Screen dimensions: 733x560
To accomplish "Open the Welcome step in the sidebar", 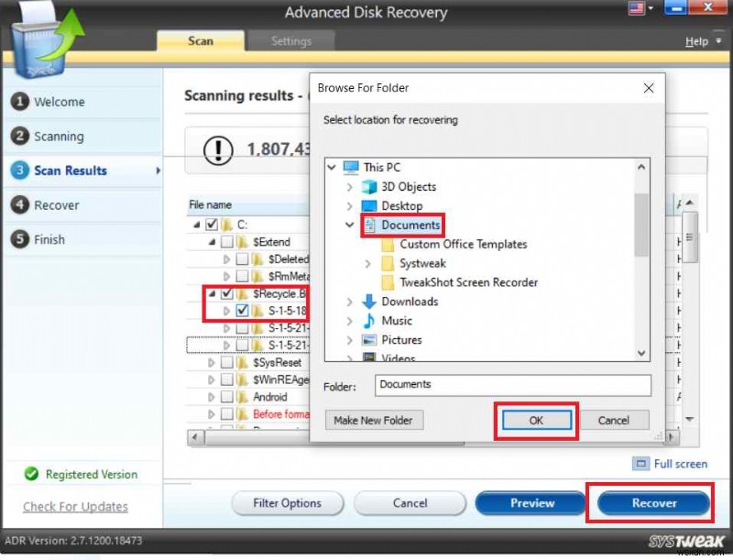I will coord(20,102).
